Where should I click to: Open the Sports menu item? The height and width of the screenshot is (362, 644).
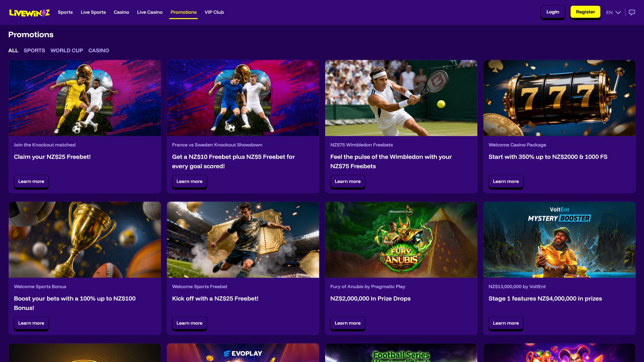click(x=65, y=12)
